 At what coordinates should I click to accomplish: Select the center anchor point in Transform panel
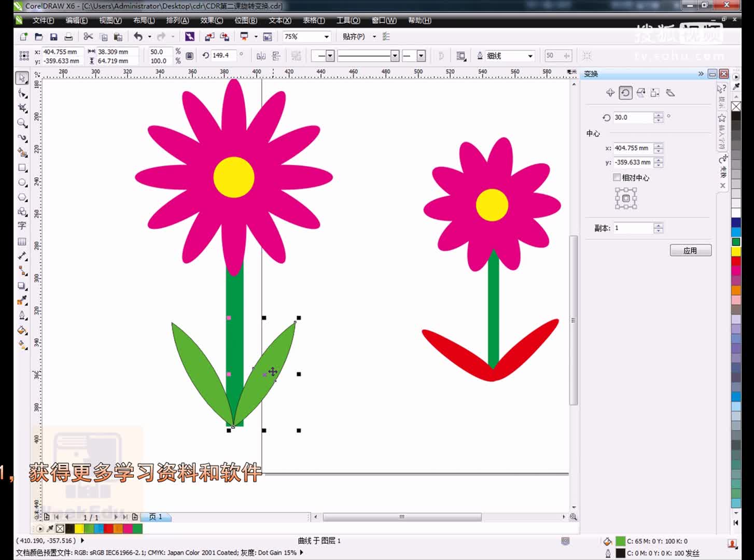pos(625,199)
